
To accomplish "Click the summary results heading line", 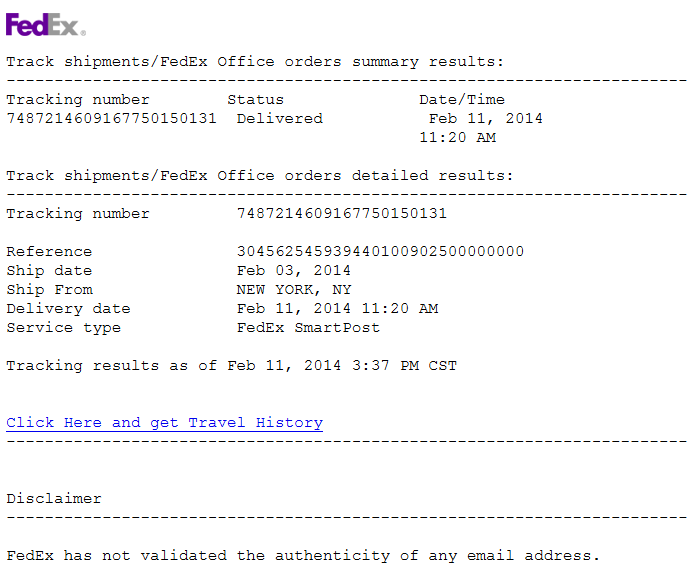I will [x=255, y=62].
